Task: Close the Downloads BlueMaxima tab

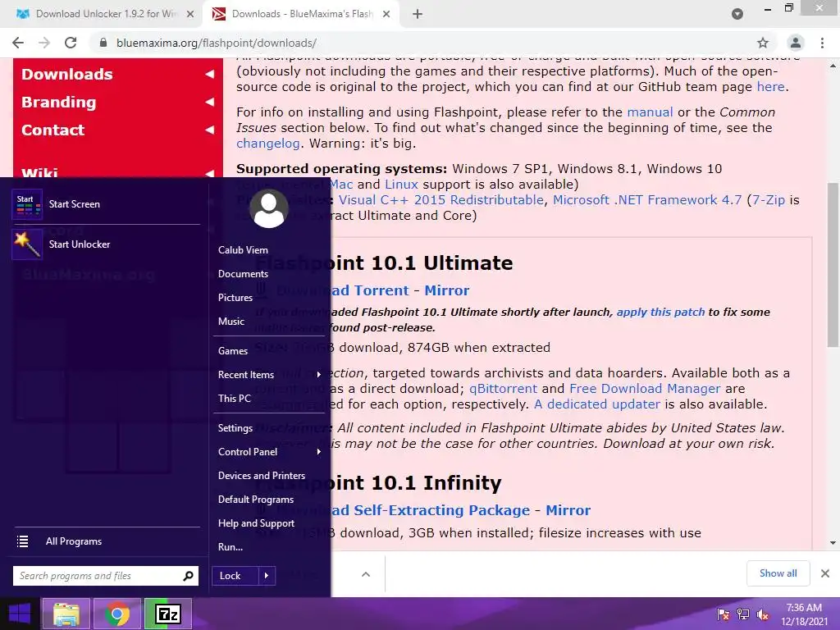Action: pyautogui.click(x=386, y=14)
